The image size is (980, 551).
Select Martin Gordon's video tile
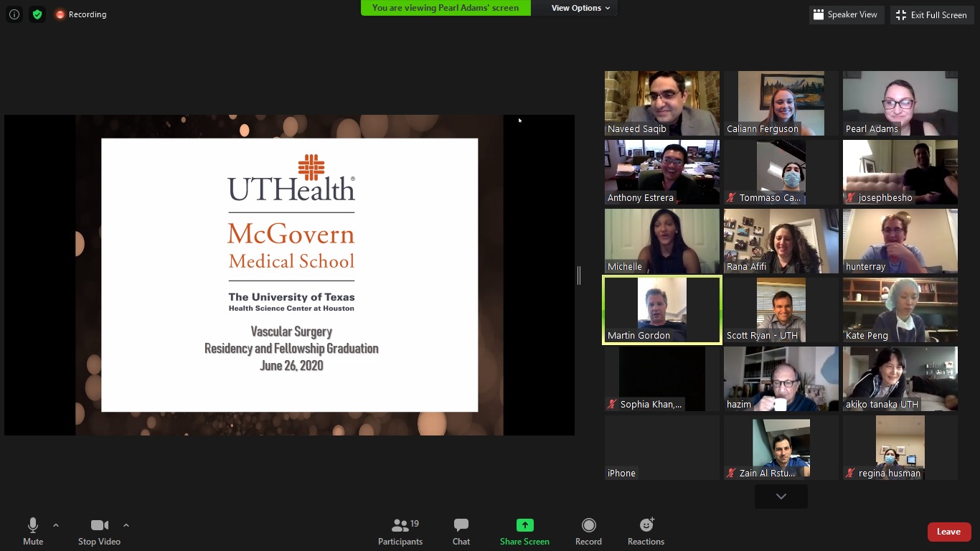[x=661, y=310]
